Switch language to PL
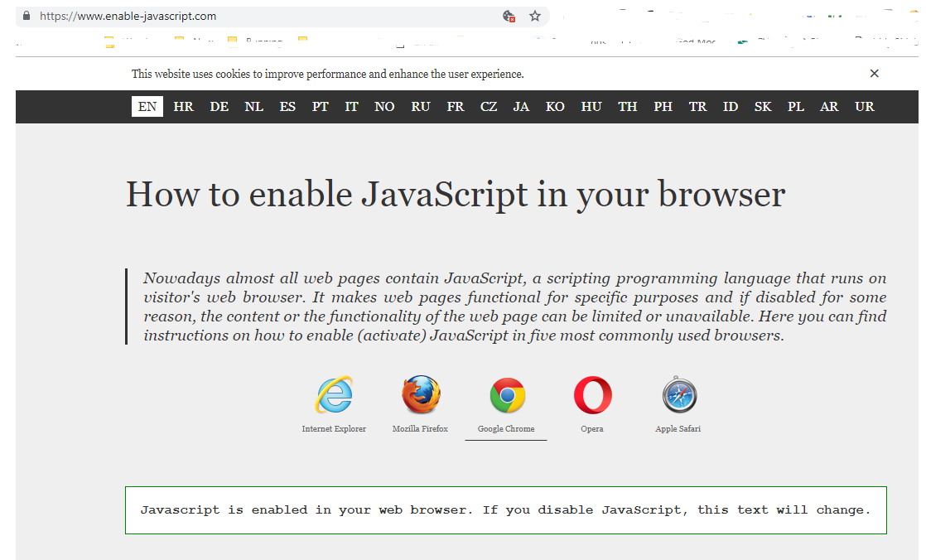Screen dimensions: 926x560 pos(795,106)
